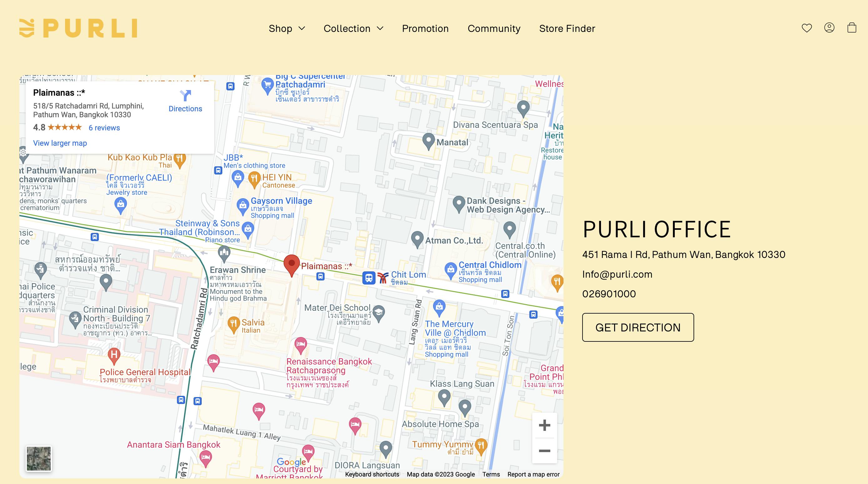Expand the Shop dropdown menu
This screenshot has height=484, width=868.
coord(287,28)
